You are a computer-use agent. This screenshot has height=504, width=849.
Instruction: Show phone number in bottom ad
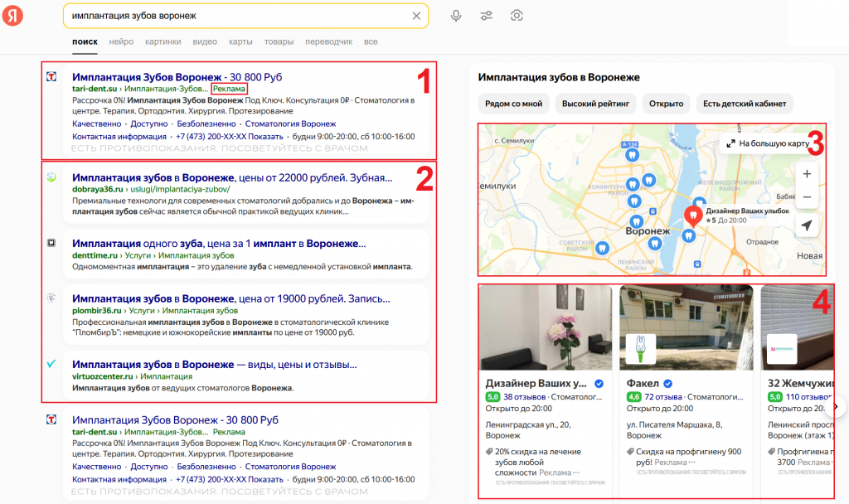pyautogui.click(x=229, y=480)
